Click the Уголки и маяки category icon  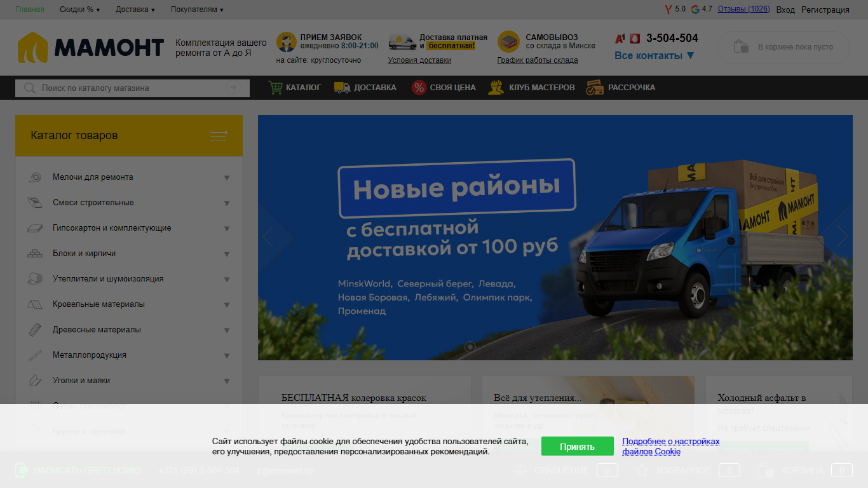[35, 381]
